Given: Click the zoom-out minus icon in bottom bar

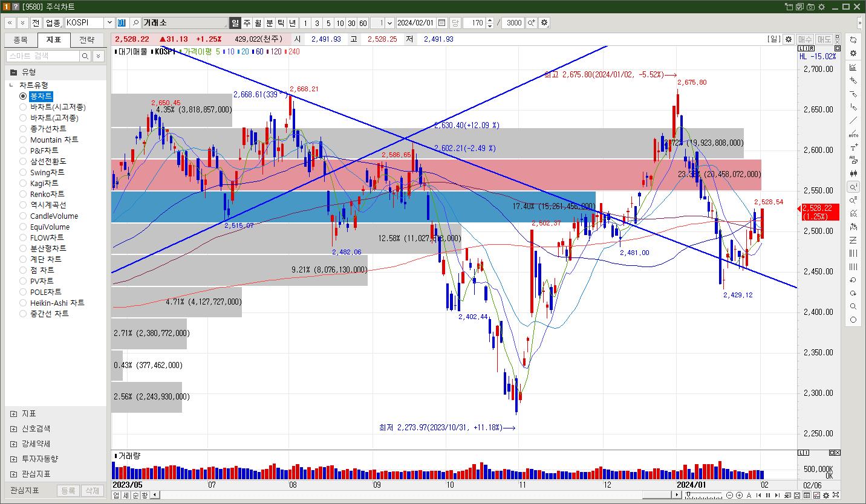Looking at the screenshot, I should click(x=729, y=496).
